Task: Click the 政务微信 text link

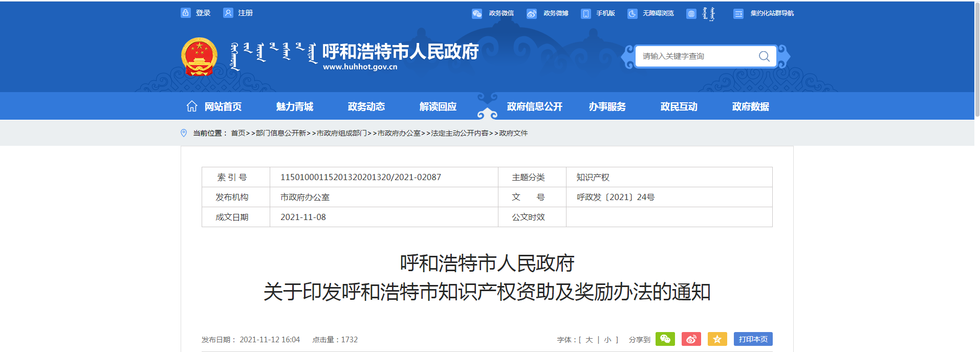Action: pyautogui.click(x=502, y=13)
